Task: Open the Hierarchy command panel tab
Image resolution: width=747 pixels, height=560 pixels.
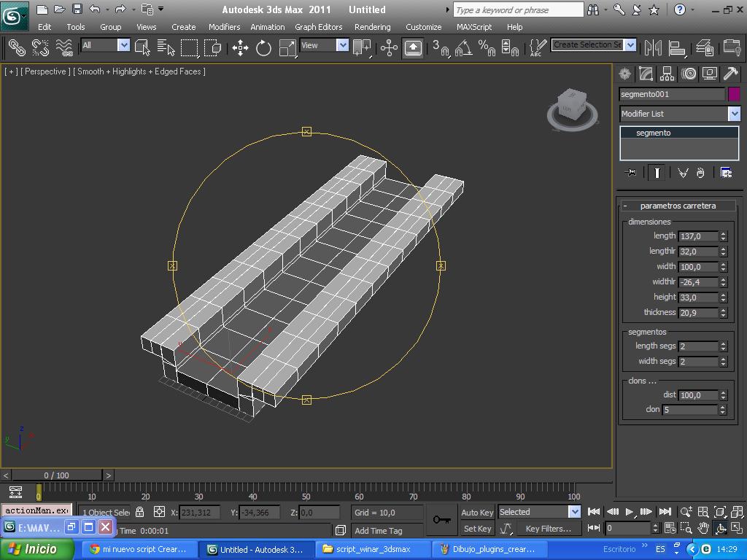Action: (667, 74)
